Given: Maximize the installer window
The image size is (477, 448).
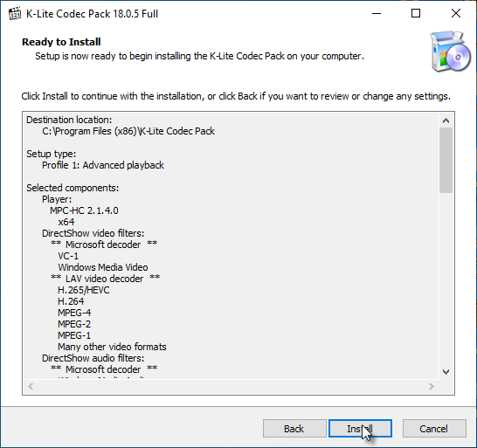Looking at the screenshot, I should coord(416,13).
